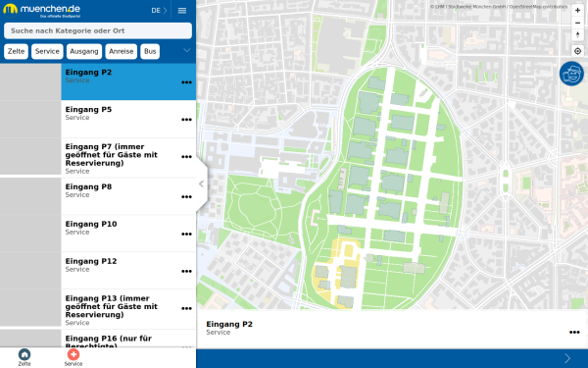This screenshot has height=368, width=588.
Task: Open options for Eingang P7
Action: coord(186,157)
